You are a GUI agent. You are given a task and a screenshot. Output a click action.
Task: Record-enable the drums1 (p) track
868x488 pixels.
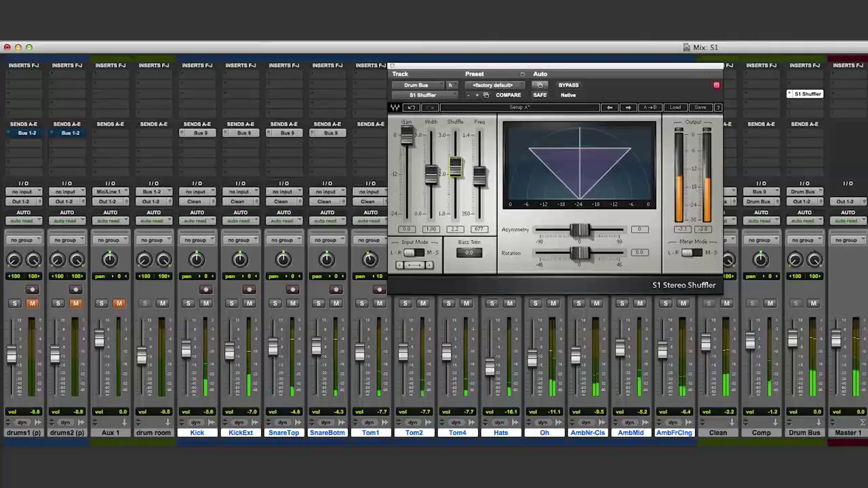(x=32, y=290)
